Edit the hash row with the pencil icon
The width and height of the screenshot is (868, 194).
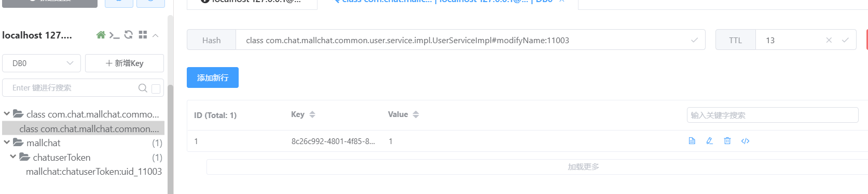click(x=709, y=141)
